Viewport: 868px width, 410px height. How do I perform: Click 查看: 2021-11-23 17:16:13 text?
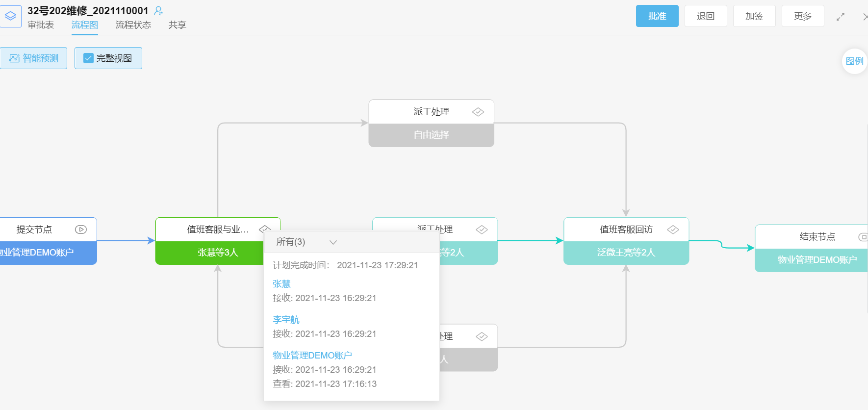tap(325, 384)
